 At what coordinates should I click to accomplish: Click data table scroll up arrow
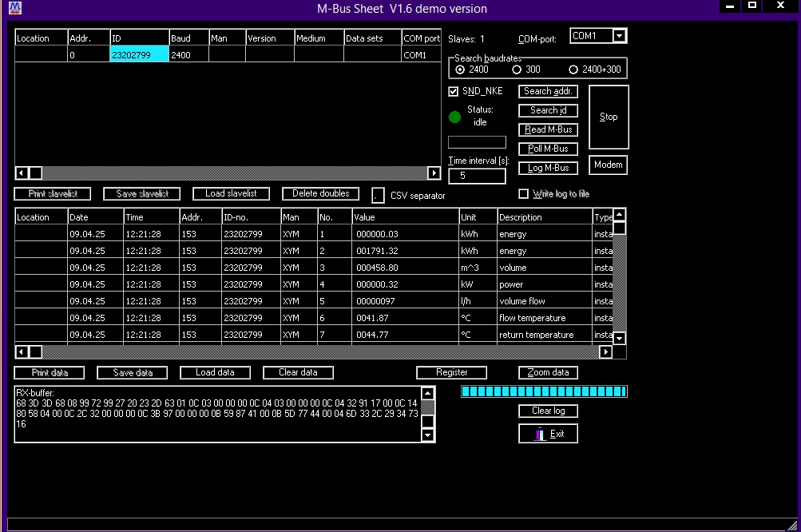619,215
